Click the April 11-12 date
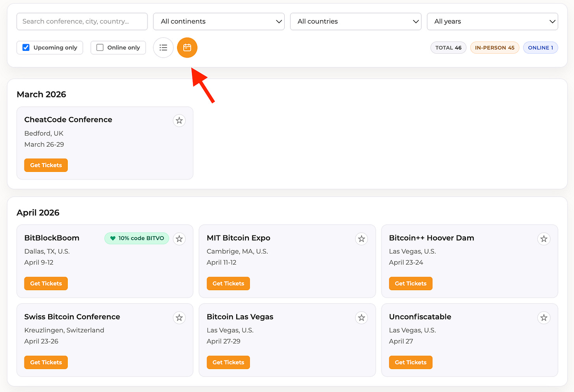This screenshot has width=574, height=392. click(222, 262)
